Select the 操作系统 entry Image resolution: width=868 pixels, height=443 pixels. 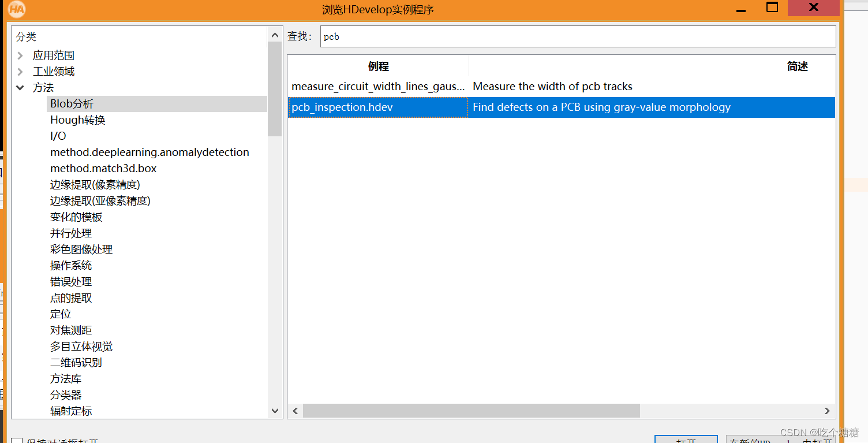click(71, 266)
